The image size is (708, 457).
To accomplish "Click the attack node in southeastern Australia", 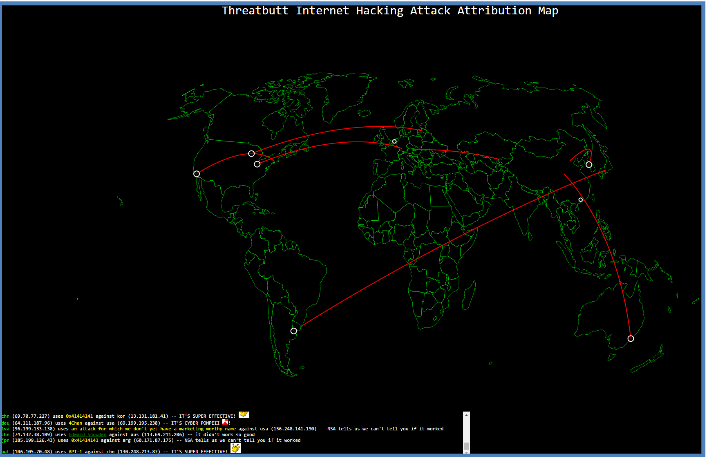I will coord(631,339).
